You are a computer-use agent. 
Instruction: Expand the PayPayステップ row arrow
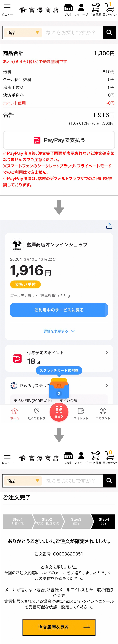click(x=107, y=386)
